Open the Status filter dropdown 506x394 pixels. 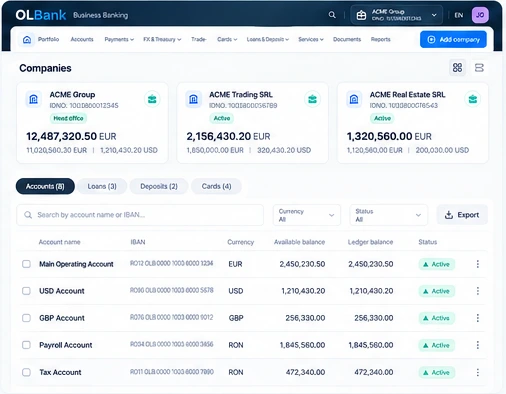click(389, 215)
